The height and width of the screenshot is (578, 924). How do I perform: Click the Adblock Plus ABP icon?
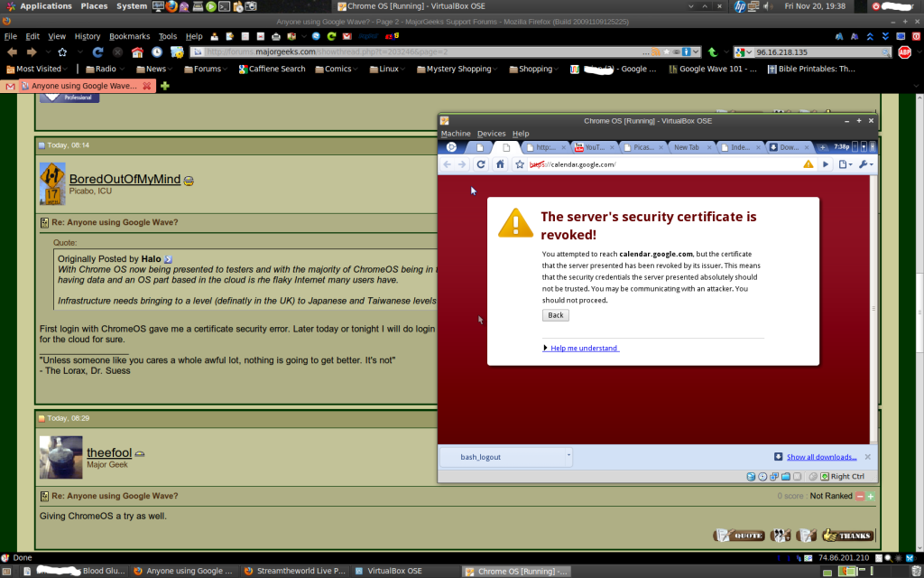click(x=904, y=52)
